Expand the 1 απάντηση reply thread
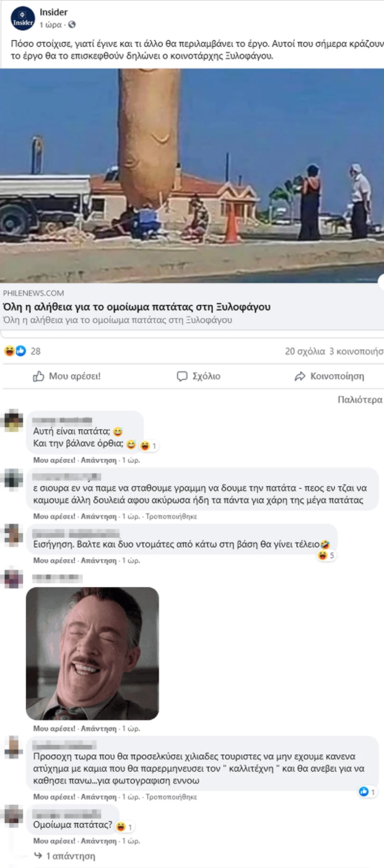 tap(69, 856)
